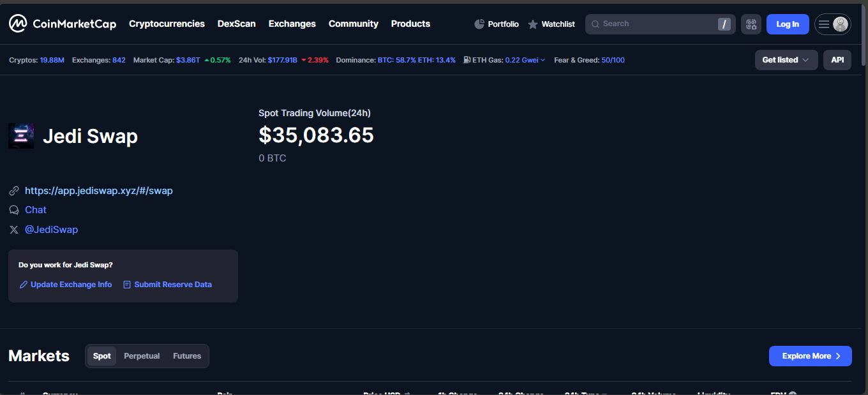Select the Futures markets tab
868x395 pixels.
pos(187,356)
